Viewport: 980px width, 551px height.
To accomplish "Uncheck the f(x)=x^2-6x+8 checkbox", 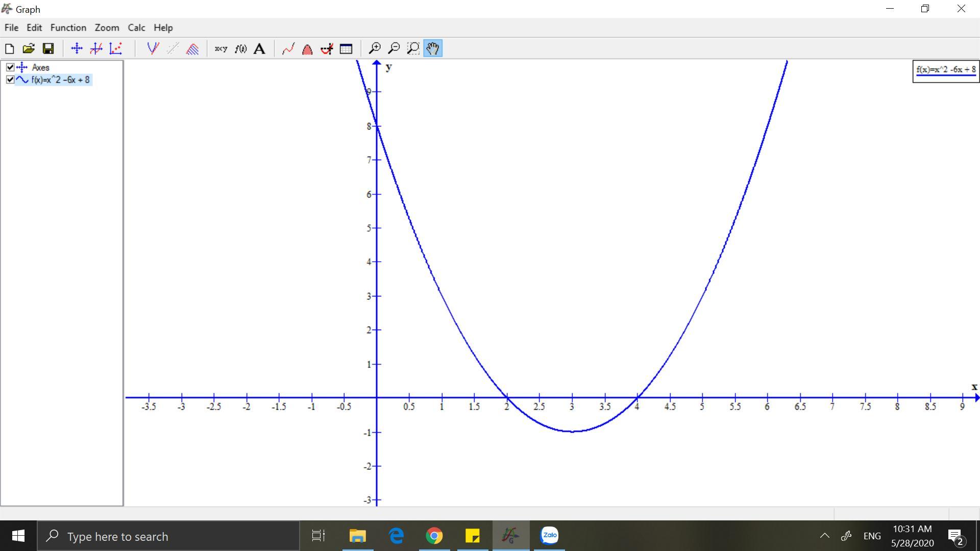I will pos(10,80).
